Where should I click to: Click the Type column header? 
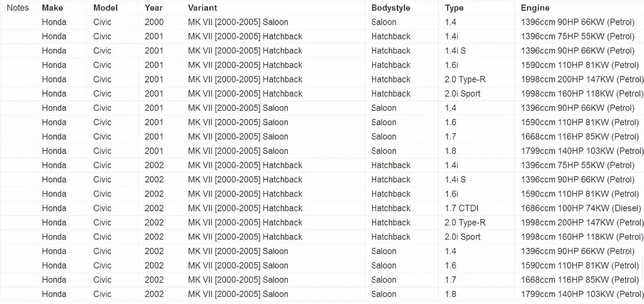(x=454, y=8)
